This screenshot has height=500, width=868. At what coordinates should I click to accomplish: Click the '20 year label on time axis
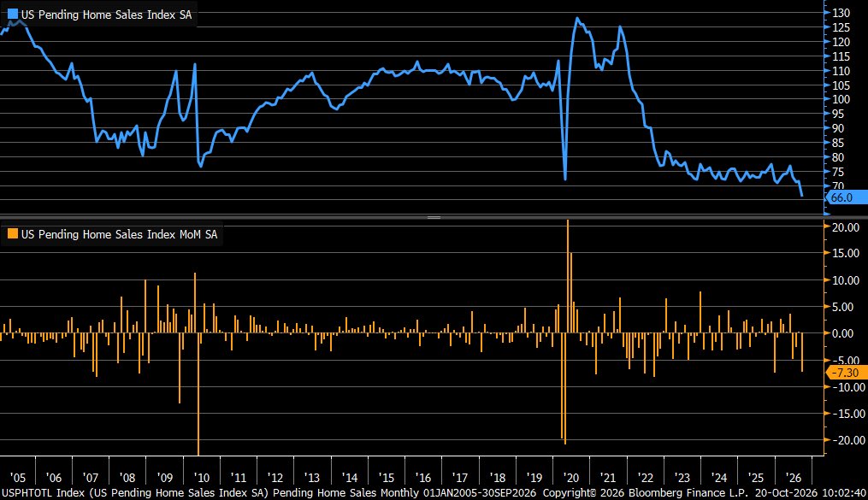pos(570,477)
